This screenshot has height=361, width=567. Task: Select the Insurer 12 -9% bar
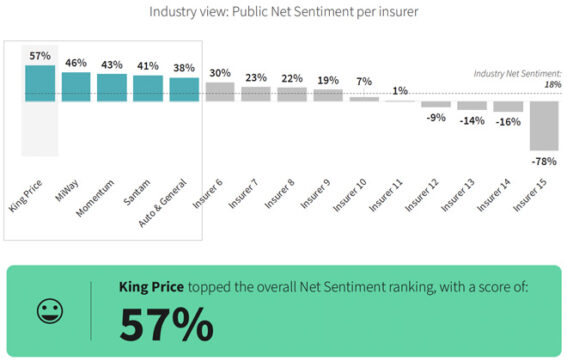[x=436, y=104]
